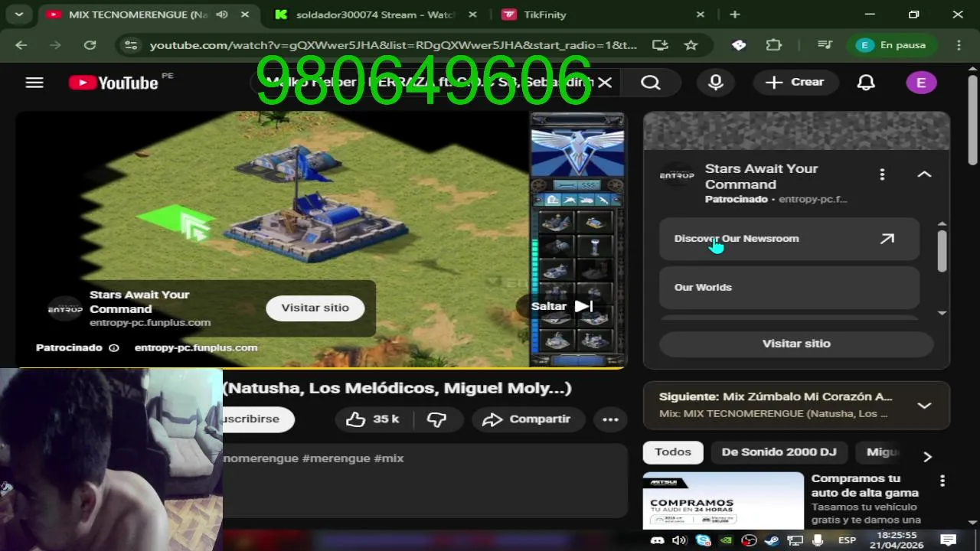The height and width of the screenshot is (551, 980).
Task: Open the Windows notification center icon
Action: pos(948,540)
